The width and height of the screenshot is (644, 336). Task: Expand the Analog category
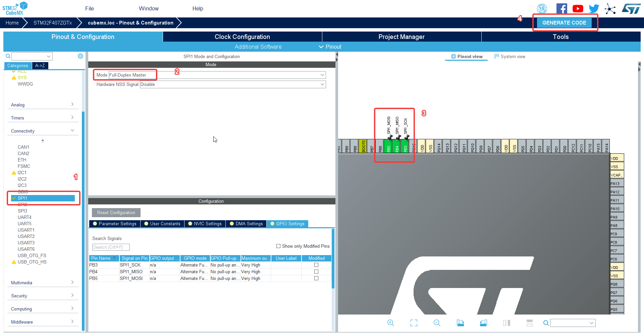[x=43, y=105]
